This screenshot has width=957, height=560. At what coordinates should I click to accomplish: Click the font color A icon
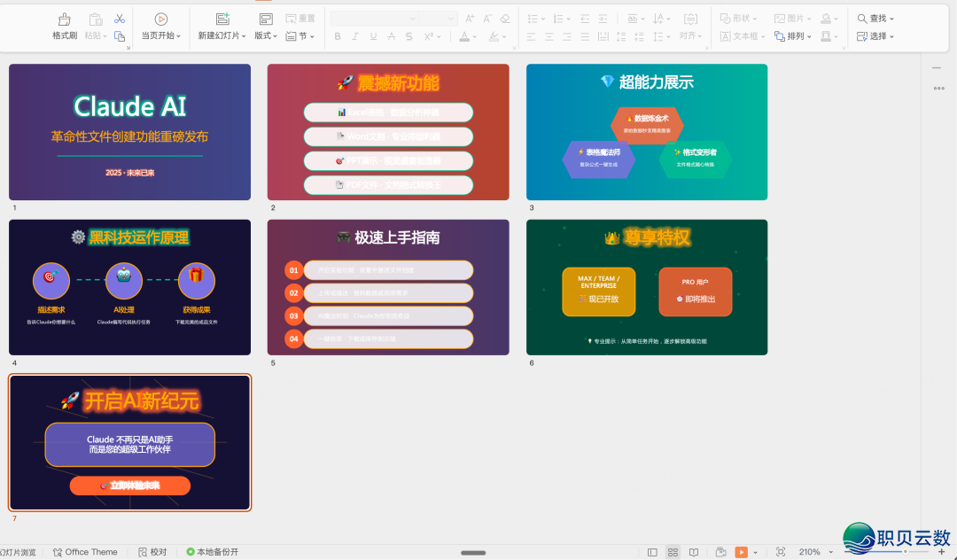click(x=464, y=36)
